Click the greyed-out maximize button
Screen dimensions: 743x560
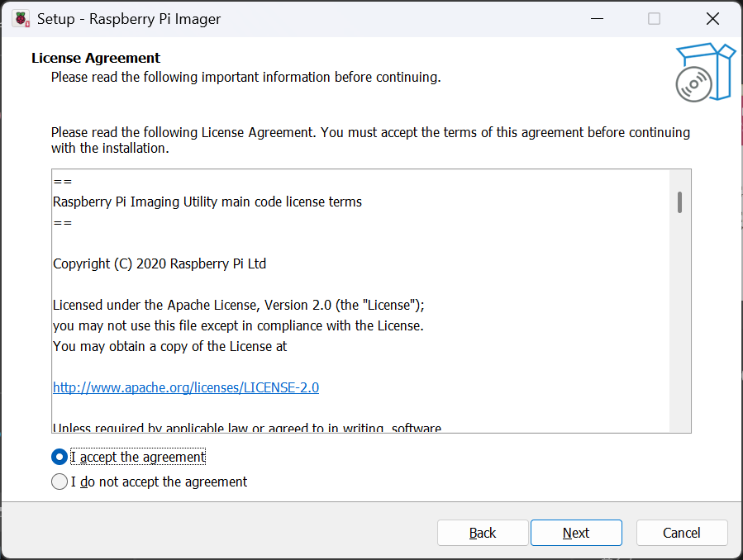654,19
